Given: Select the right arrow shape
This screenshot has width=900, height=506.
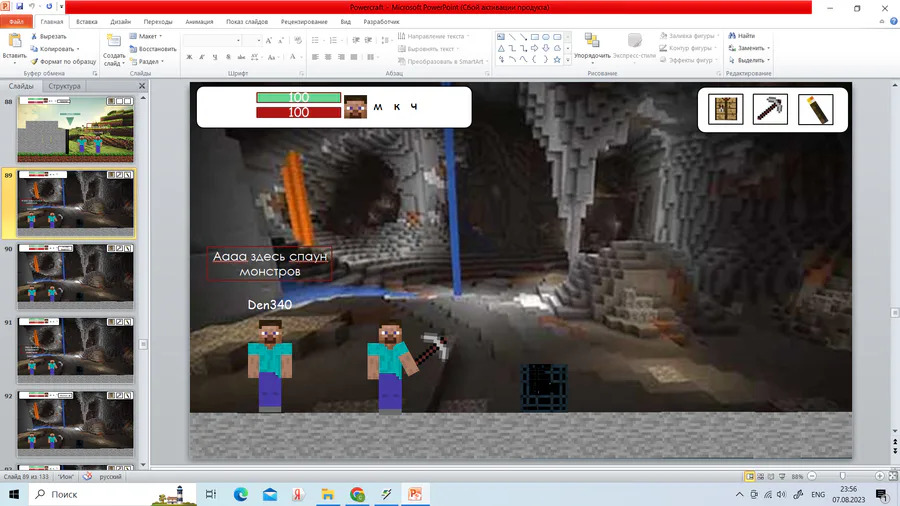Looking at the screenshot, I should coord(534,48).
